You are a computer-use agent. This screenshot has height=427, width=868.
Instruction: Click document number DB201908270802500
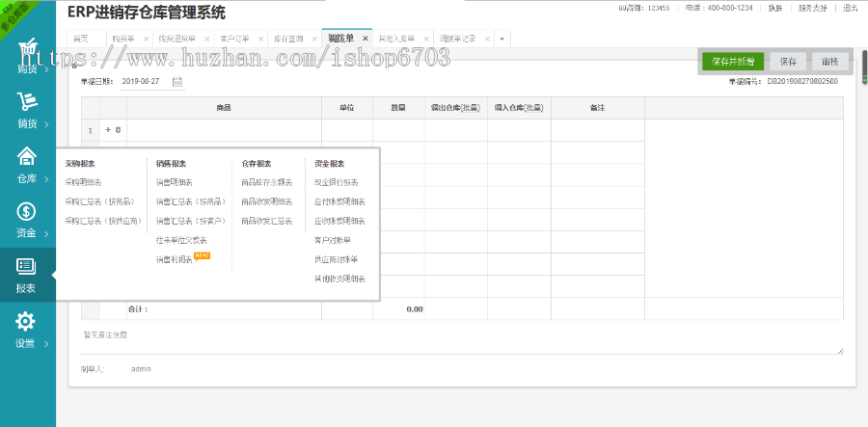(802, 81)
